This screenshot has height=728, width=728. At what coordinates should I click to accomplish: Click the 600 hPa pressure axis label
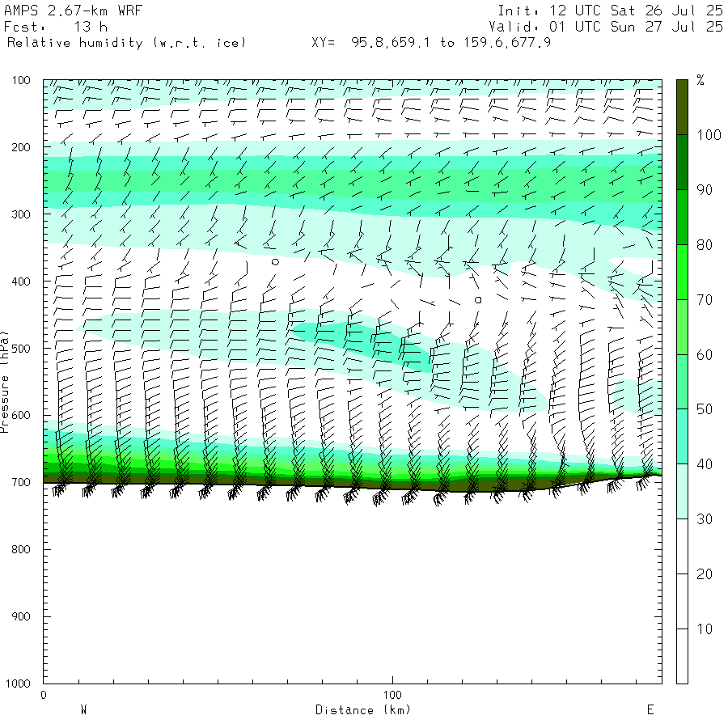pos(21,416)
